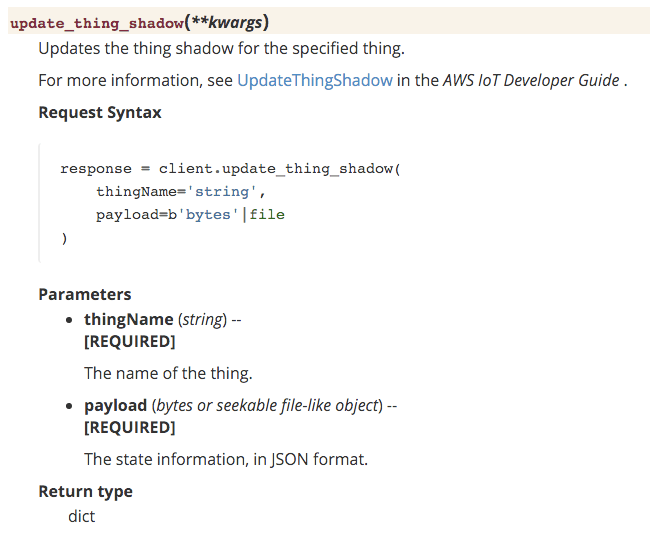Click 'The name of the thing.' description
Viewport: 650px width, 538px height.
(168, 373)
